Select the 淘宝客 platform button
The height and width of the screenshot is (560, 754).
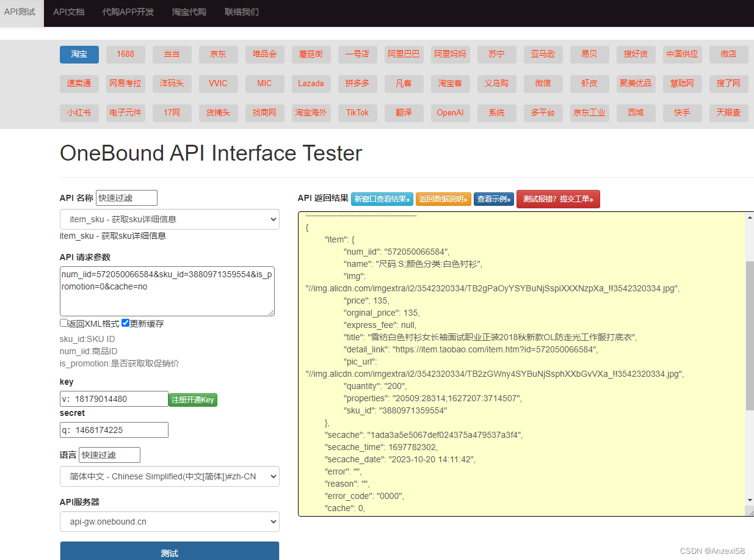click(451, 84)
